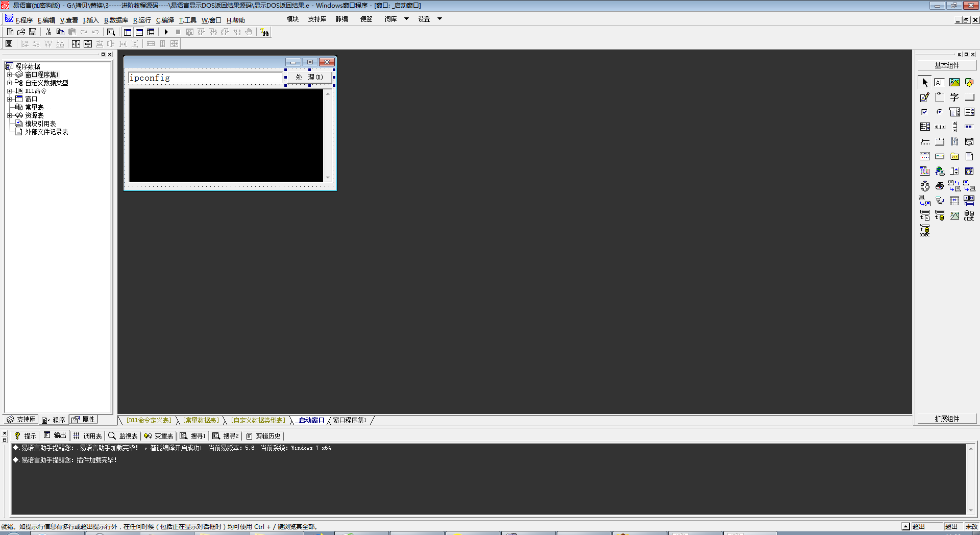Click the 处理(D) button on the form
Image resolution: width=980 pixels, height=535 pixels.
[x=309, y=78]
